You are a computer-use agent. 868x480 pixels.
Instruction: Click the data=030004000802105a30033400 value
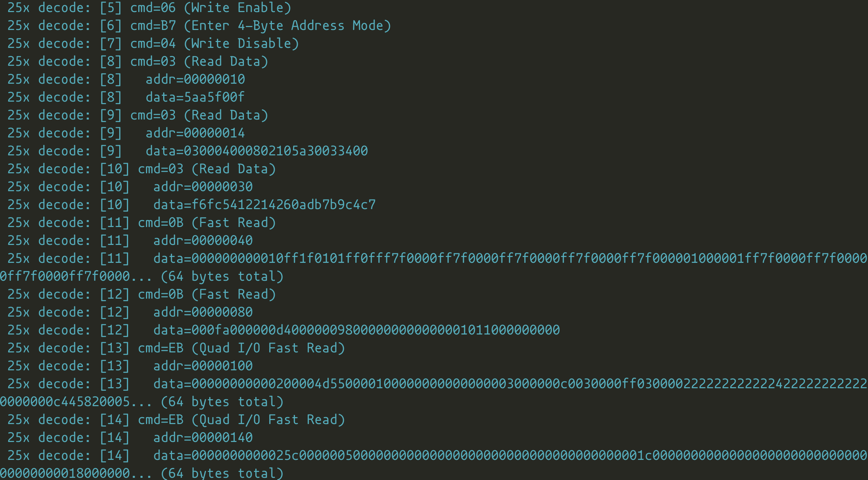click(x=257, y=151)
